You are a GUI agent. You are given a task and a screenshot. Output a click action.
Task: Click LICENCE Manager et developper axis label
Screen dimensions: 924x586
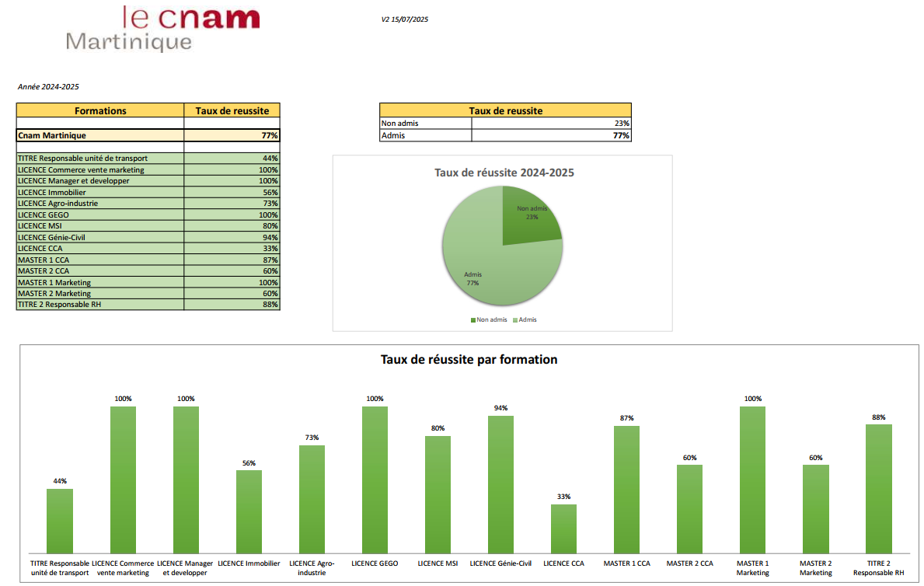coord(185,568)
